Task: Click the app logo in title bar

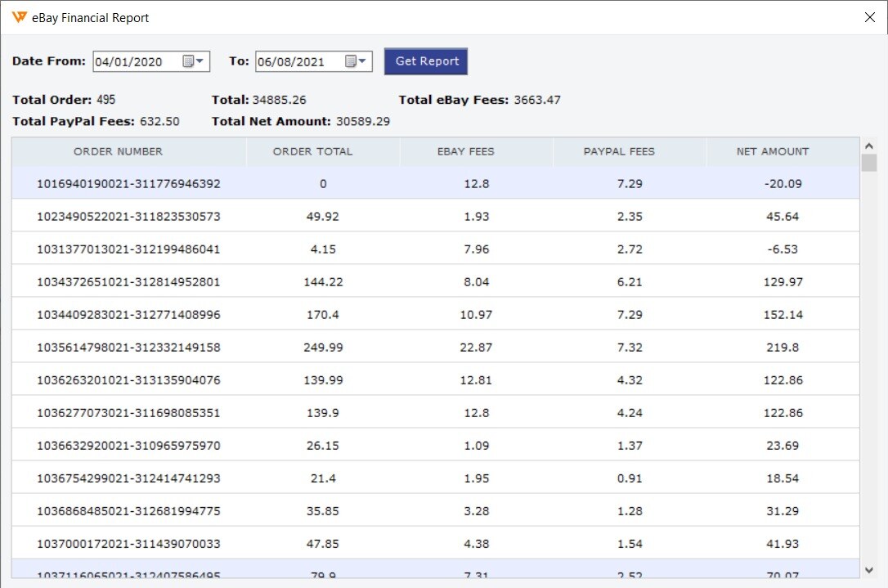Action: tap(20, 17)
